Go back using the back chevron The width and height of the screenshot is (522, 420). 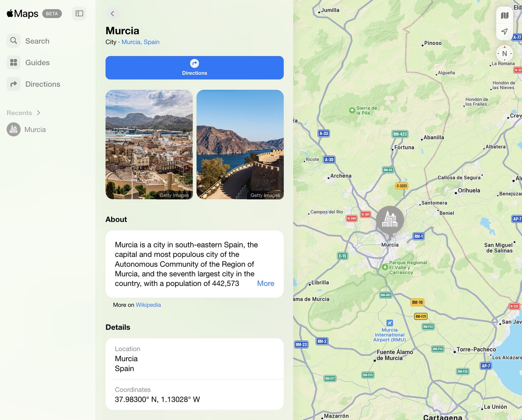[x=112, y=13]
